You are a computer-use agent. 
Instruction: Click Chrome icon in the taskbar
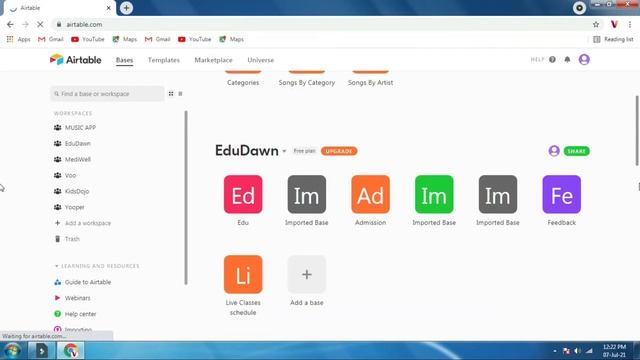click(70, 351)
